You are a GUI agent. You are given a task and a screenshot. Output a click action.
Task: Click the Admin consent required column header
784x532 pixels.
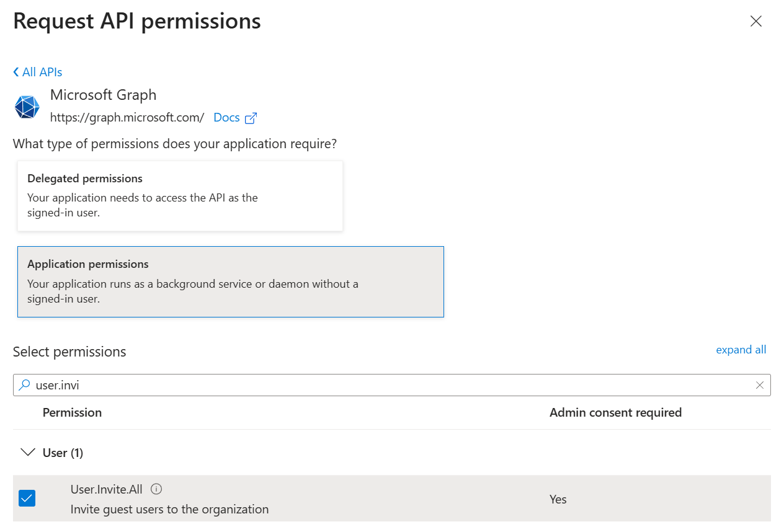pyautogui.click(x=615, y=412)
